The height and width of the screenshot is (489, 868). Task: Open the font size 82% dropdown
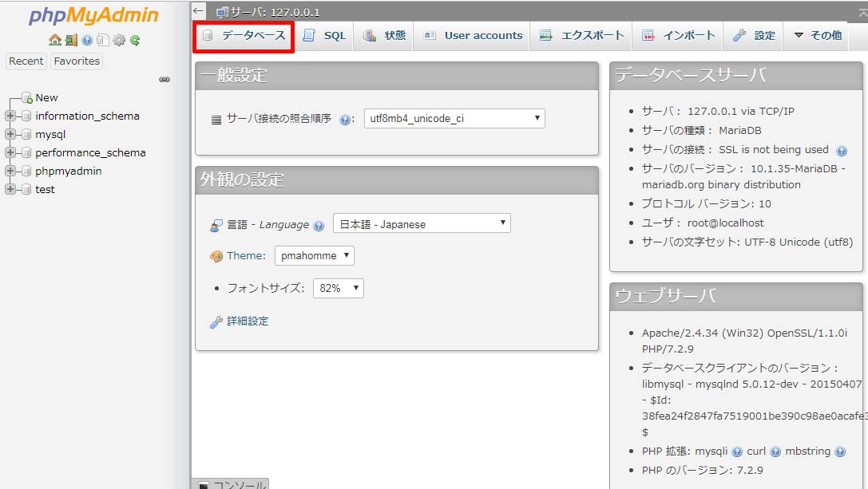(x=337, y=288)
